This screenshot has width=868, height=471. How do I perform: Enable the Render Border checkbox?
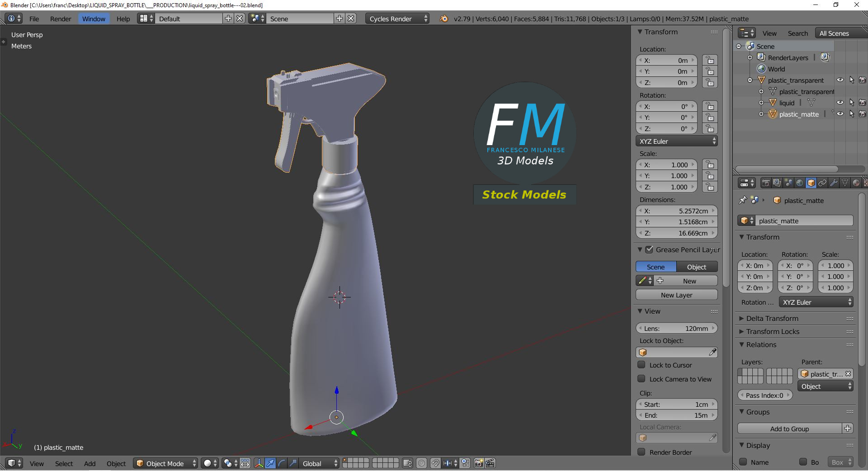coord(641,452)
